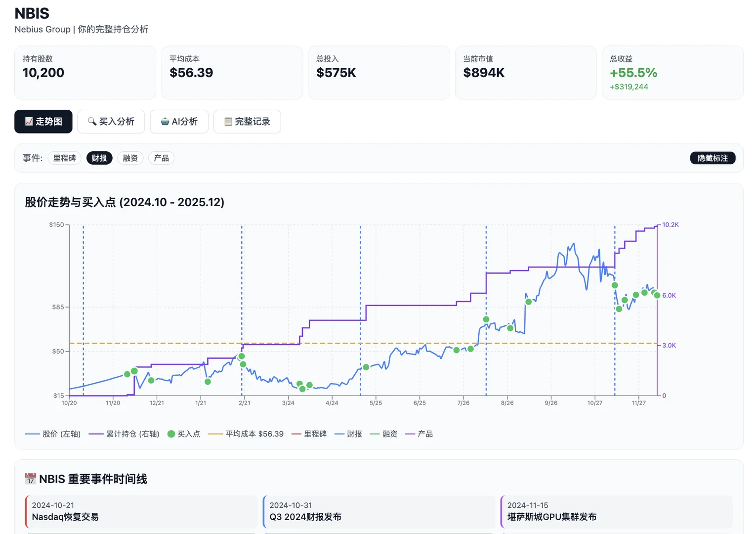Screen dimensions: 756x534
Task: Toggle the 产品 event filter
Action: tap(161, 158)
